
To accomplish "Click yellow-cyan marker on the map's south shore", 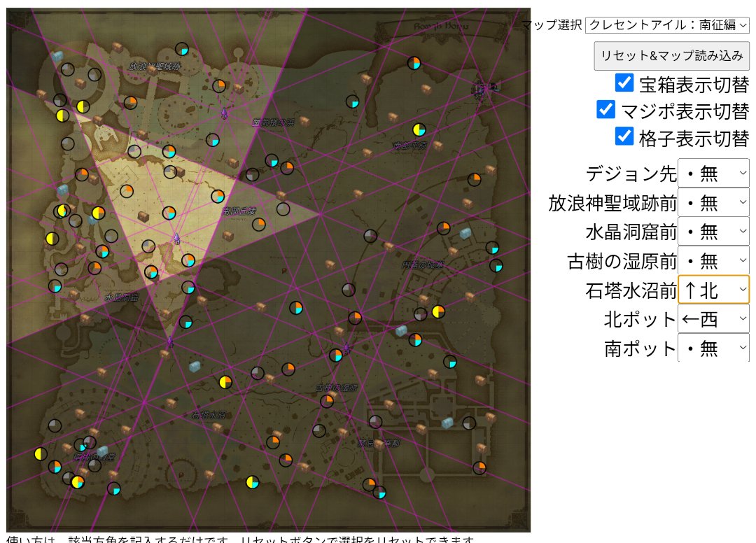I will 252,482.
